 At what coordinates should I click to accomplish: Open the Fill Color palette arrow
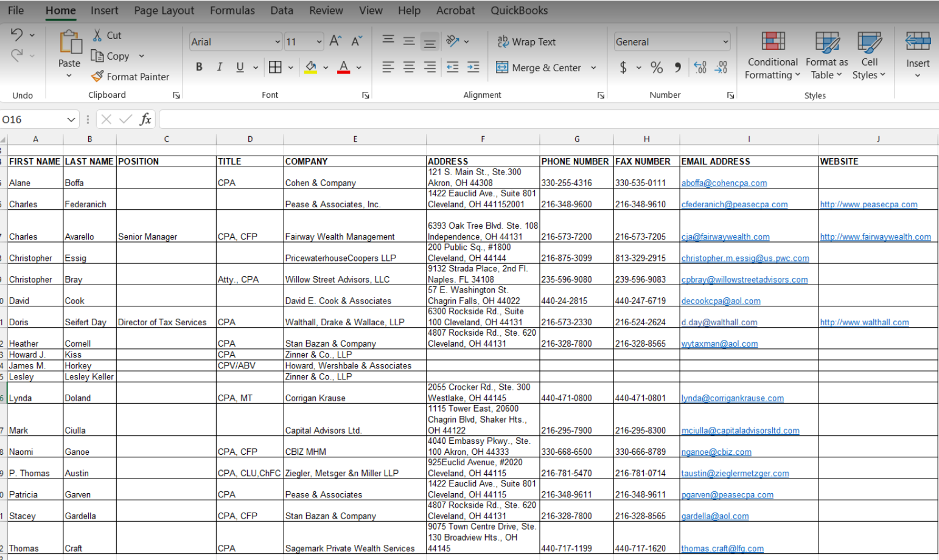point(326,67)
